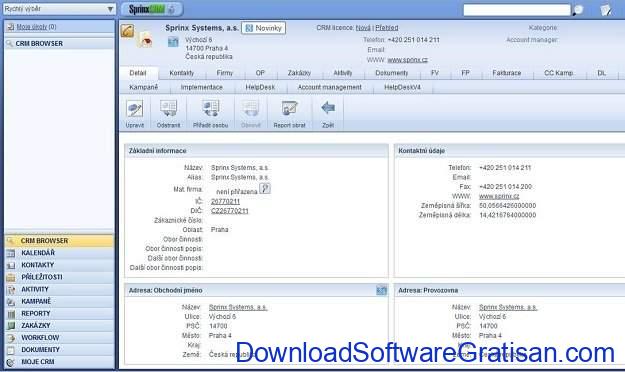Click the Odstranit remove icon
Image resolution: width=625 pixels, height=372 pixels.
168,108
